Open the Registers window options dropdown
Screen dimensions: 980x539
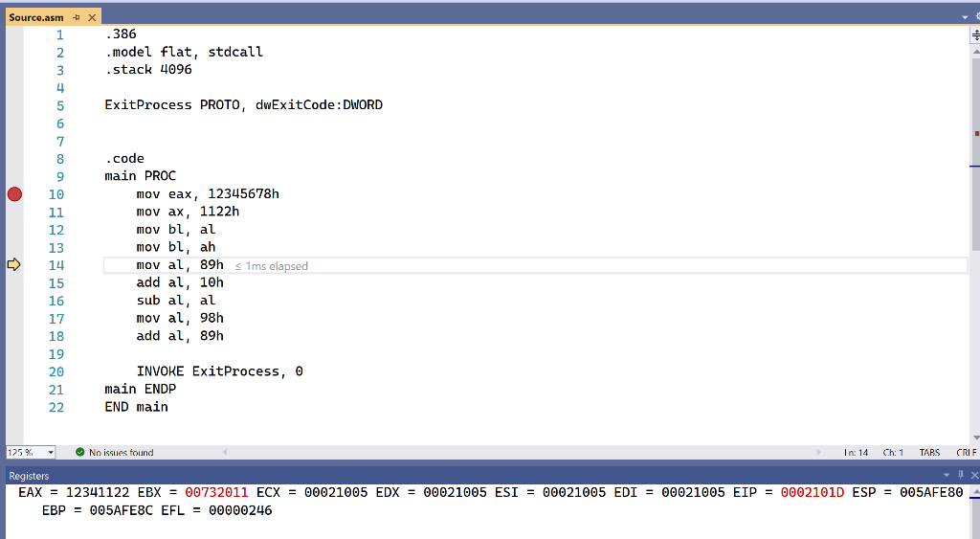pos(947,475)
